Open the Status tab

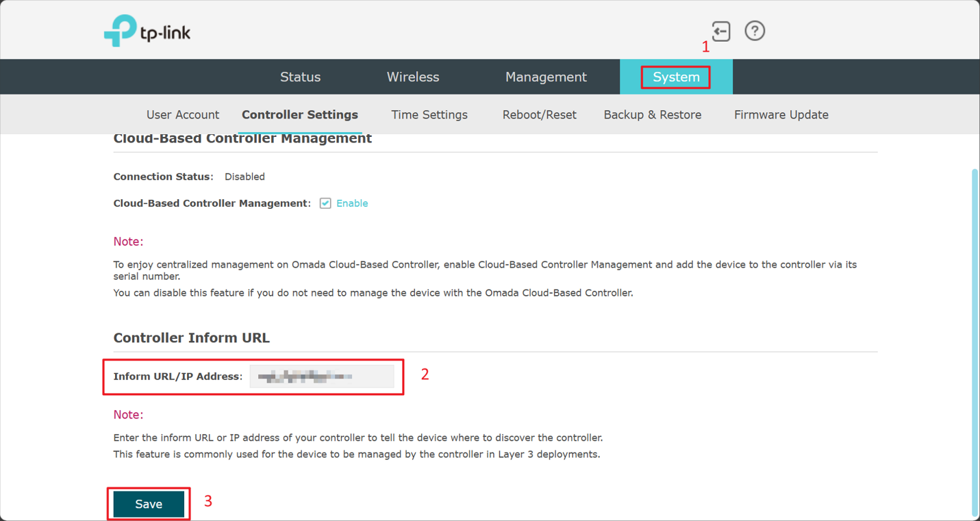tap(300, 77)
